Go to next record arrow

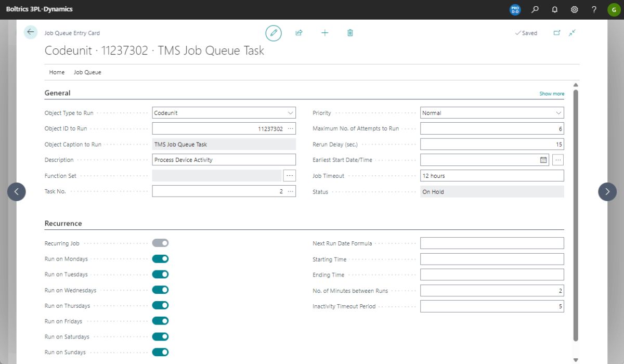click(607, 191)
